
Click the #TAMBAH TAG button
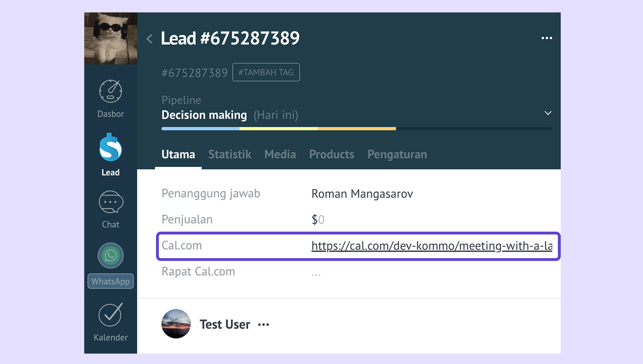coord(266,72)
